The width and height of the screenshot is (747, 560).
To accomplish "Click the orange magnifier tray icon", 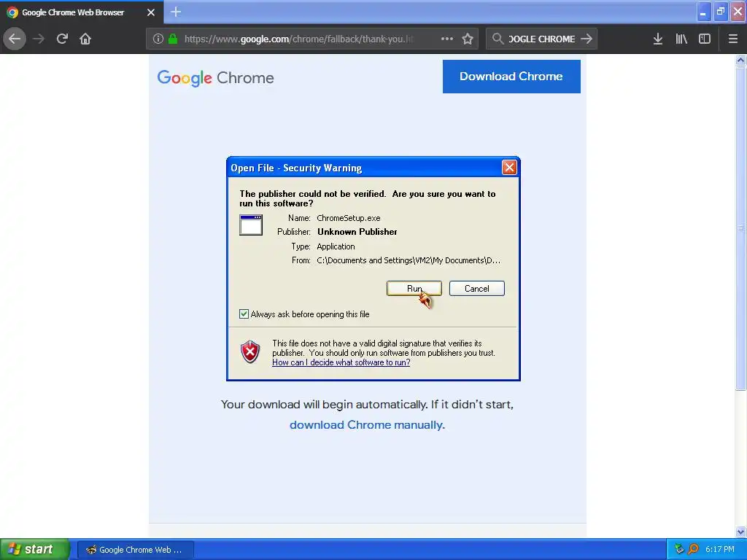I will (x=694, y=549).
